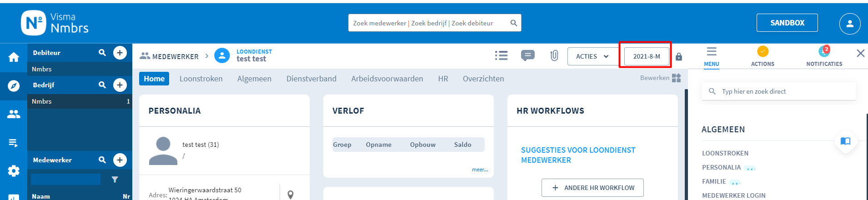Screen dimensions: 868x200
Task: Click the Sandbox button
Action: coord(787,23)
